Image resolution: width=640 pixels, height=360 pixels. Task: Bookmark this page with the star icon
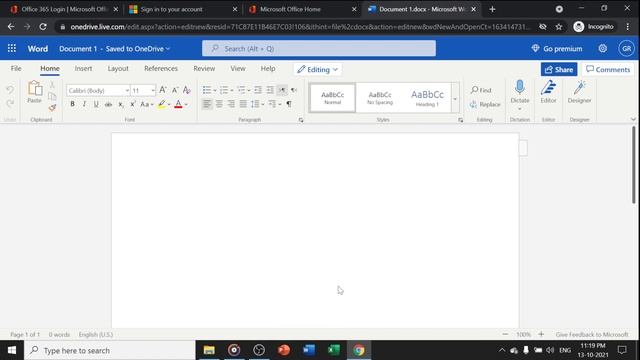[559, 27]
